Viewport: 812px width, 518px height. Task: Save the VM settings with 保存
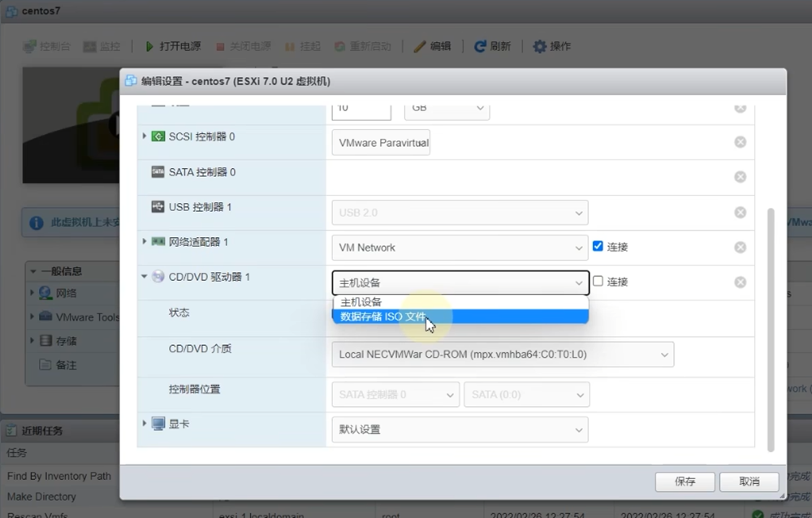click(685, 481)
